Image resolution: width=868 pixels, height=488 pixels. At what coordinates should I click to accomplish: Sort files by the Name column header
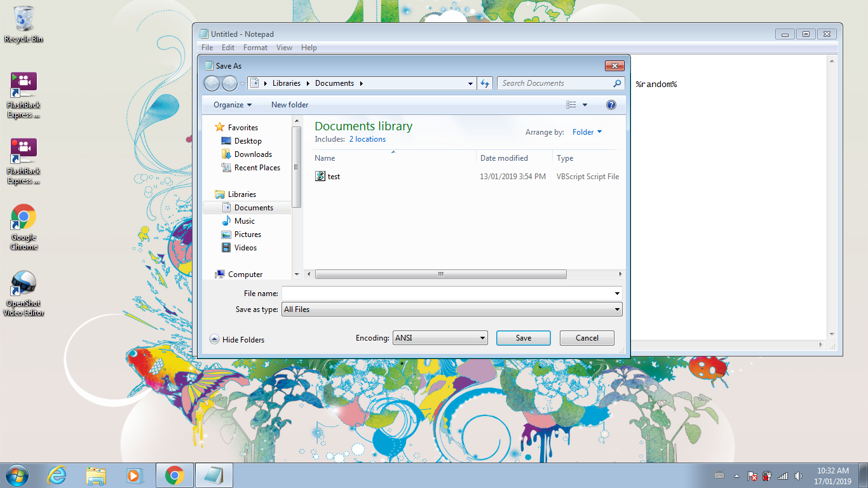pos(325,158)
